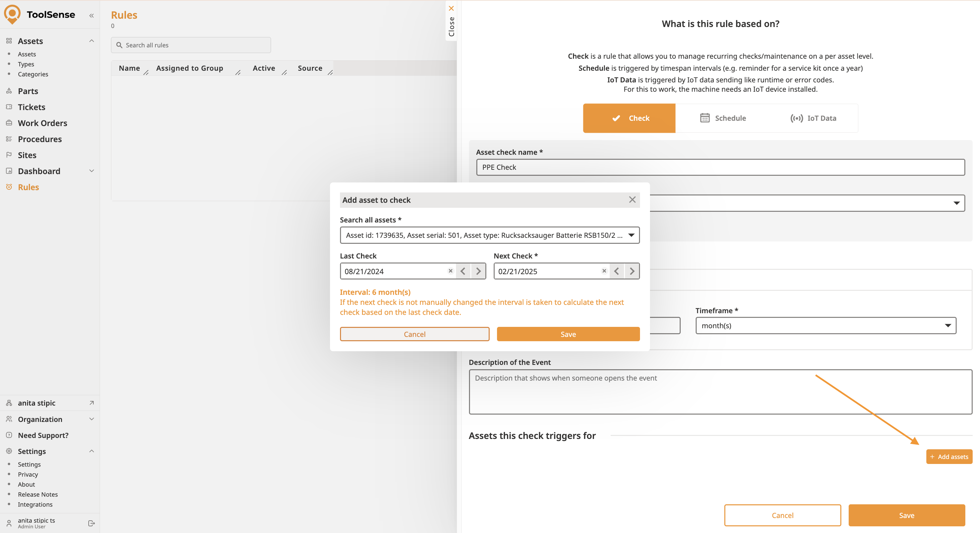Clear the Last Check date with x icon
Screen dimensions: 980x533
(450, 271)
